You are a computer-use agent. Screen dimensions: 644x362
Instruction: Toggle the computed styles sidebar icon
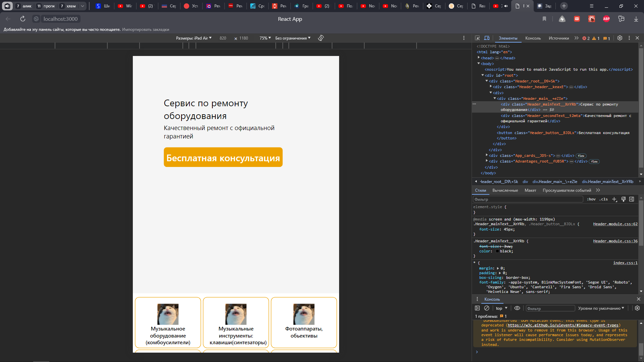pos(632,199)
